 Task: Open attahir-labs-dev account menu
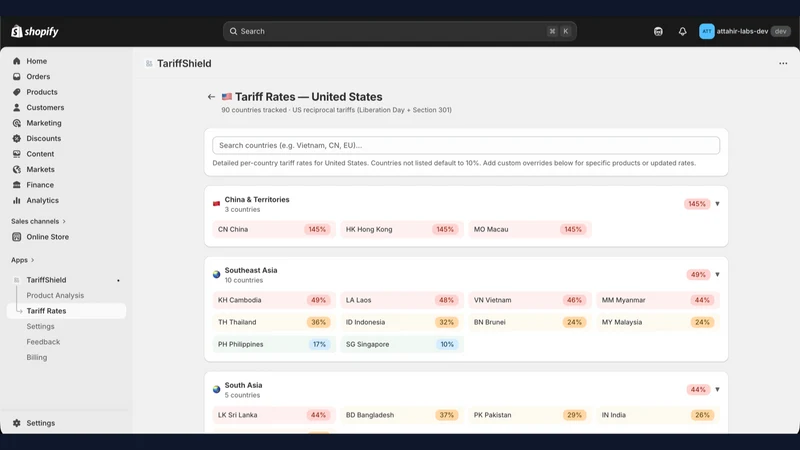tap(744, 31)
